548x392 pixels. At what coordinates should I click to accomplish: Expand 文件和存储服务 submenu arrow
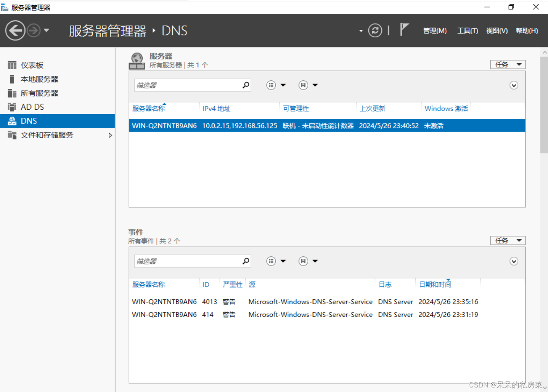(x=110, y=135)
